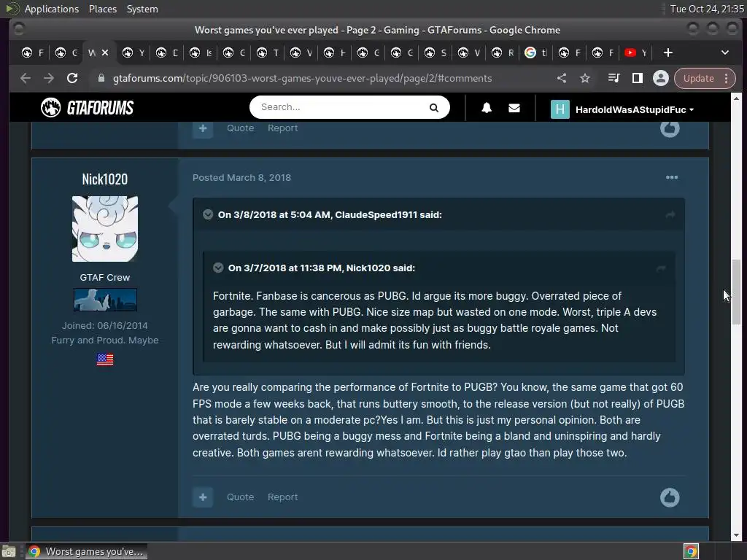Select 'Worst games you've...' taskbar window
This screenshot has height=560, width=747.
(x=86, y=551)
